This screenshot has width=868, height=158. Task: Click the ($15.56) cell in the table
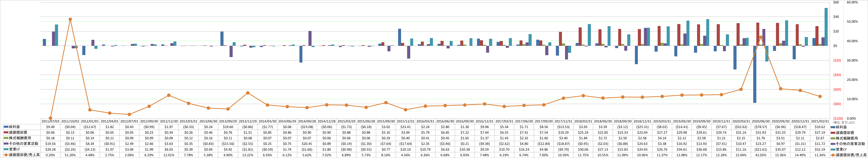[x=228, y=144]
